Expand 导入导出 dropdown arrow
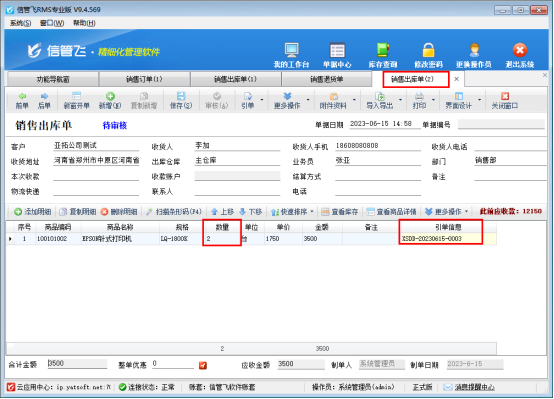The height and width of the screenshot is (399, 554). (400, 100)
